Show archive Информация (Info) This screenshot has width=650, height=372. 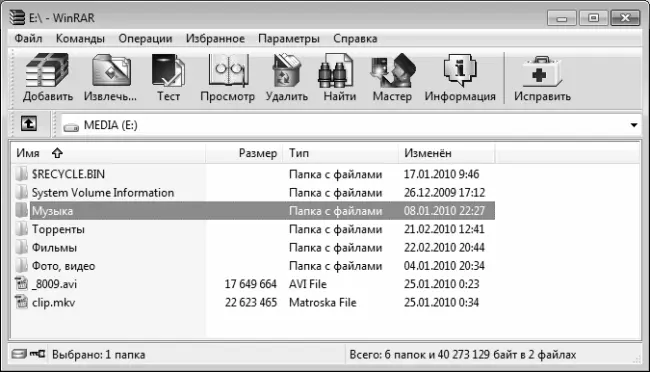coord(460,71)
